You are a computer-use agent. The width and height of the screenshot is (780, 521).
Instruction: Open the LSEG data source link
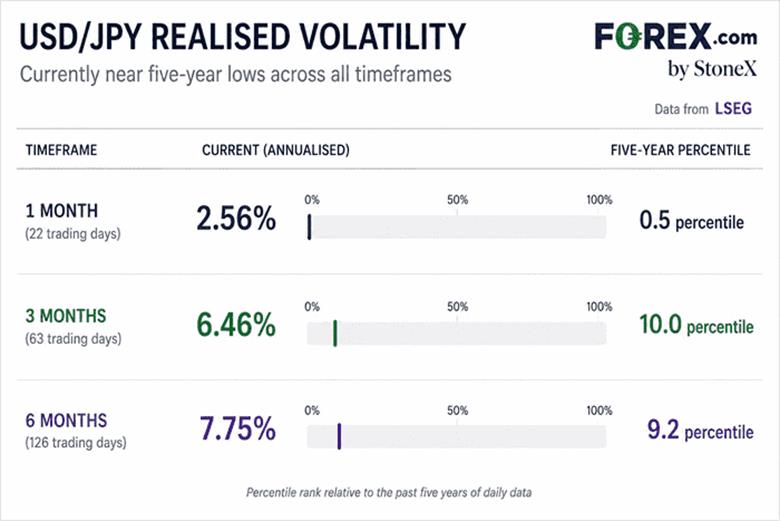coord(733,108)
